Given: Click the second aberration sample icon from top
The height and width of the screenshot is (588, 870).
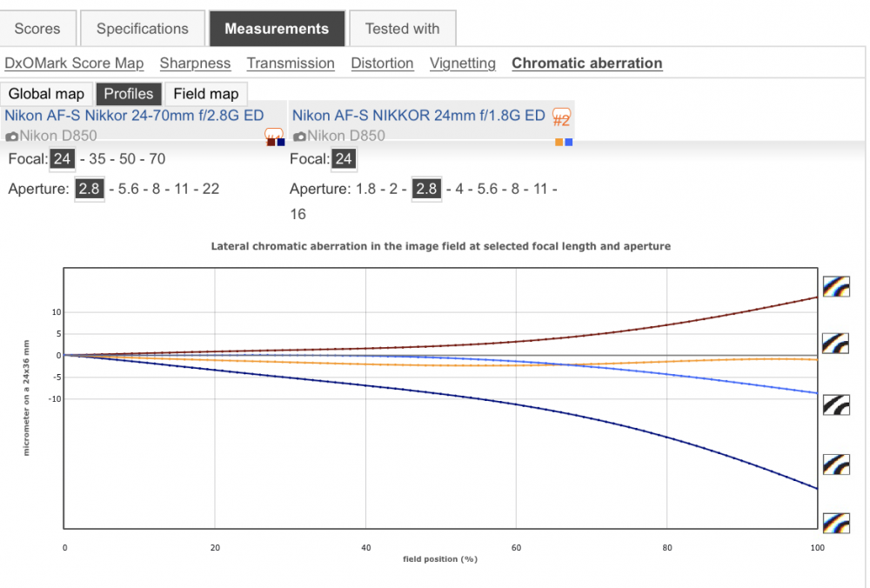Looking at the screenshot, I should pyautogui.click(x=836, y=344).
